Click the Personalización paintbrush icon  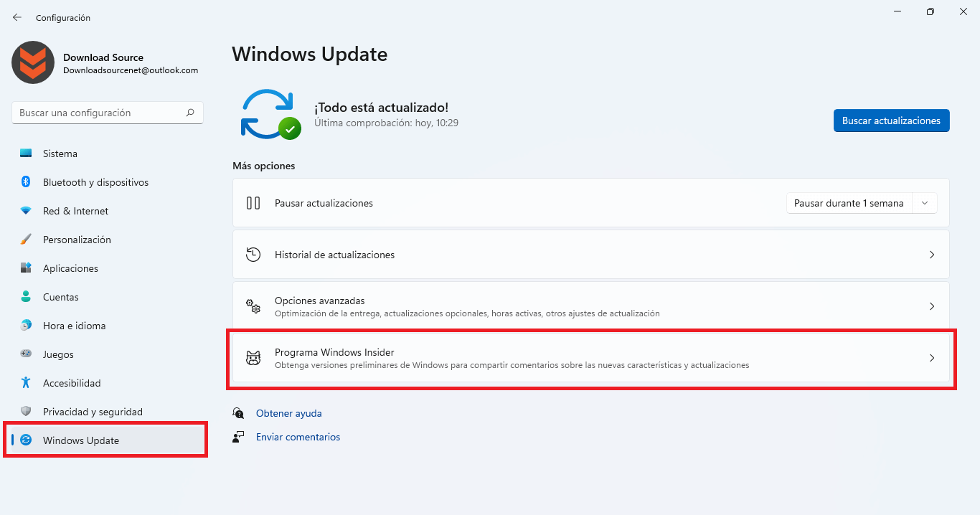click(x=26, y=240)
